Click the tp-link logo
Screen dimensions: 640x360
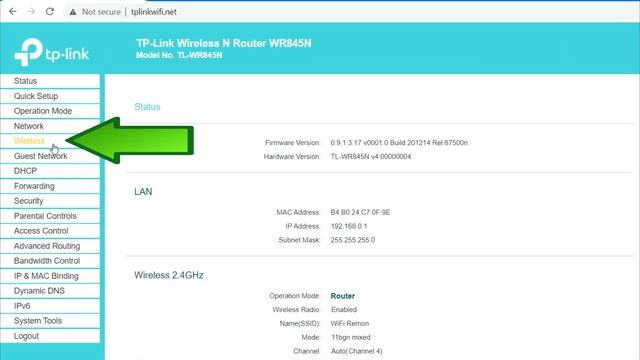coord(51,52)
